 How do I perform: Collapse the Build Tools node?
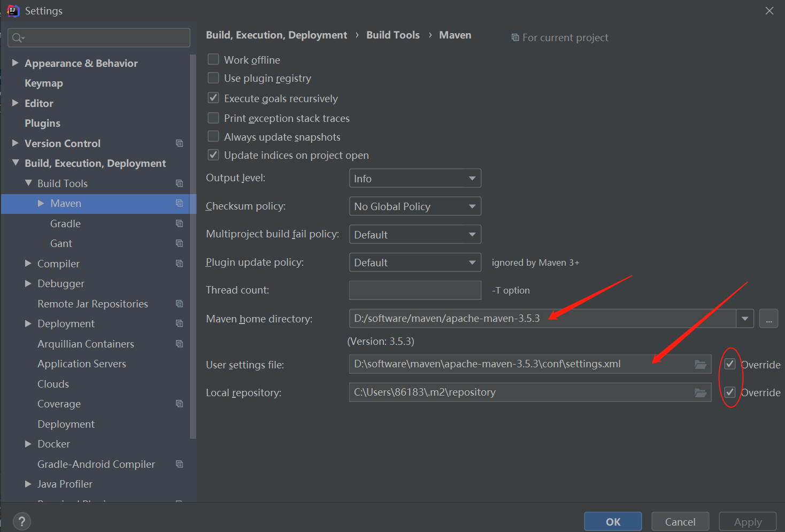[x=28, y=183]
